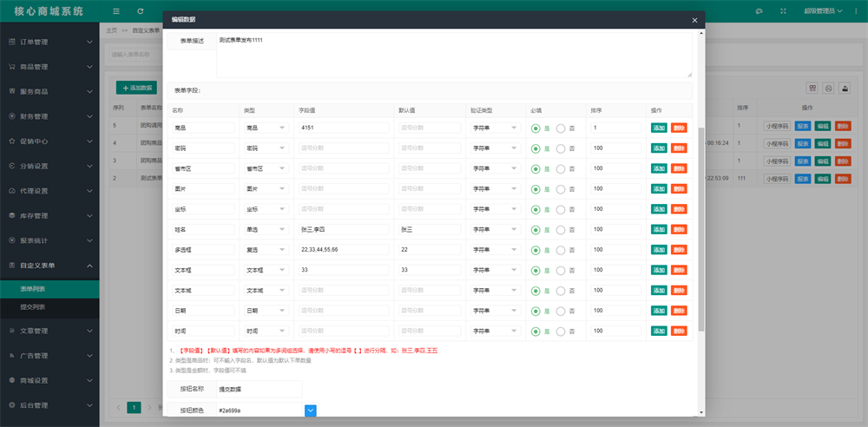The image size is (868, 427).
Task: Select 是 for required in the 商品 row
Action: pos(536,128)
